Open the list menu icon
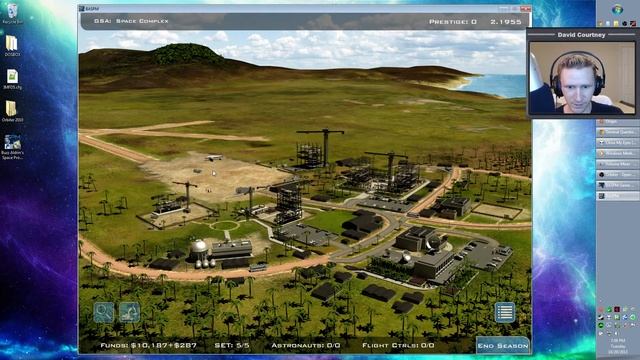Image resolution: width=640 pixels, height=360 pixels. pyautogui.click(x=505, y=313)
